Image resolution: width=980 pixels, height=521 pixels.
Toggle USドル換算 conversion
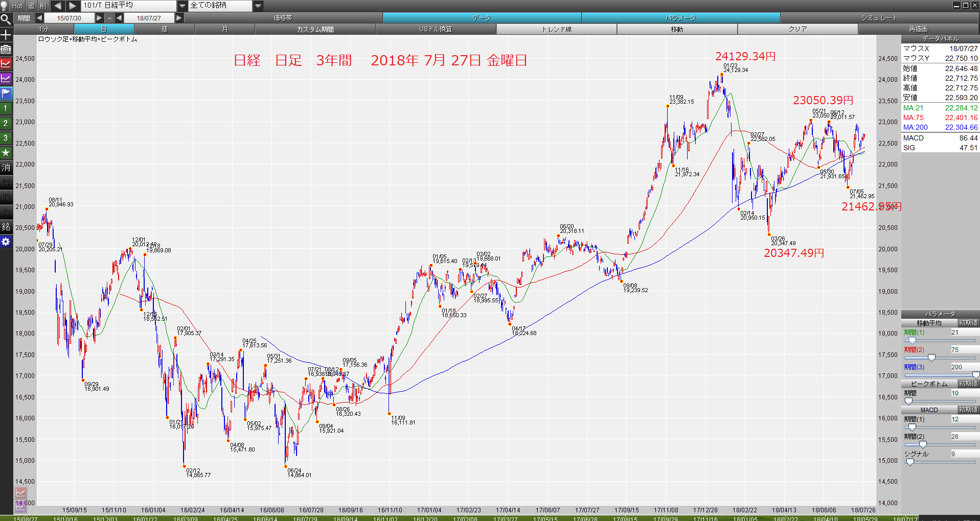click(436, 29)
